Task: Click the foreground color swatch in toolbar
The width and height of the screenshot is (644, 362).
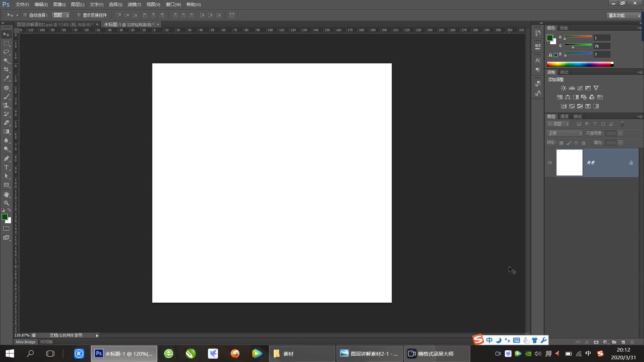Action: [5, 217]
